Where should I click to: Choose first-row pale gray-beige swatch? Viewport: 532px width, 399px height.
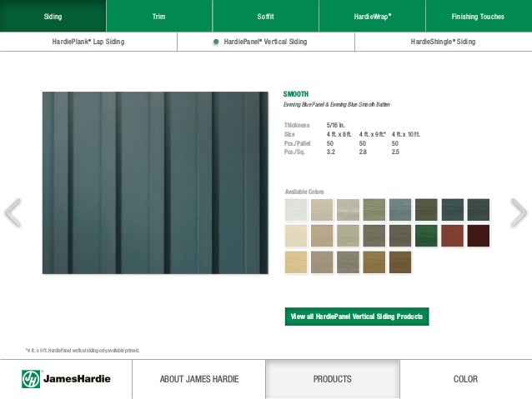click(348, 210)
